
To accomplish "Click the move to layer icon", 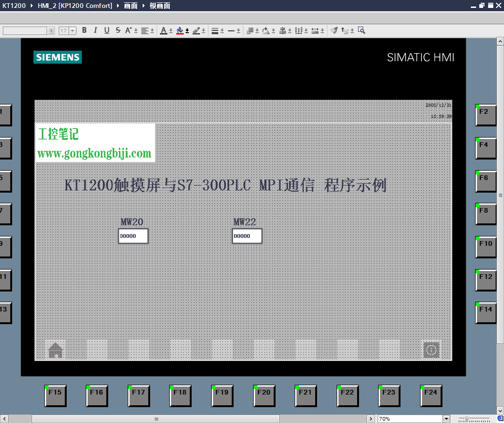I will point(345,30).
